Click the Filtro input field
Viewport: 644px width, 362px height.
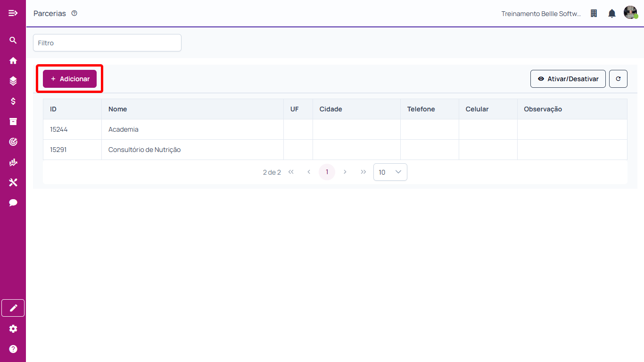[x=107, y=43]
